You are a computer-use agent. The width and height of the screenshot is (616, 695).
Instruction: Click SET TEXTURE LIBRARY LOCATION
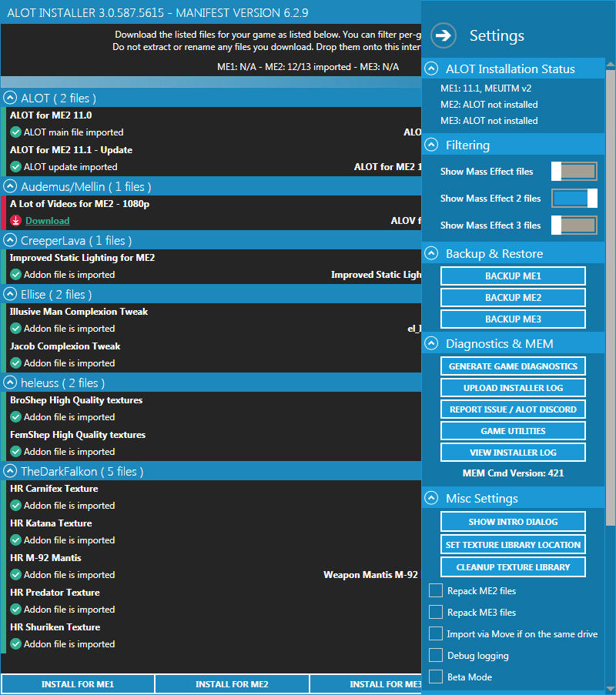tap(513, 545)
